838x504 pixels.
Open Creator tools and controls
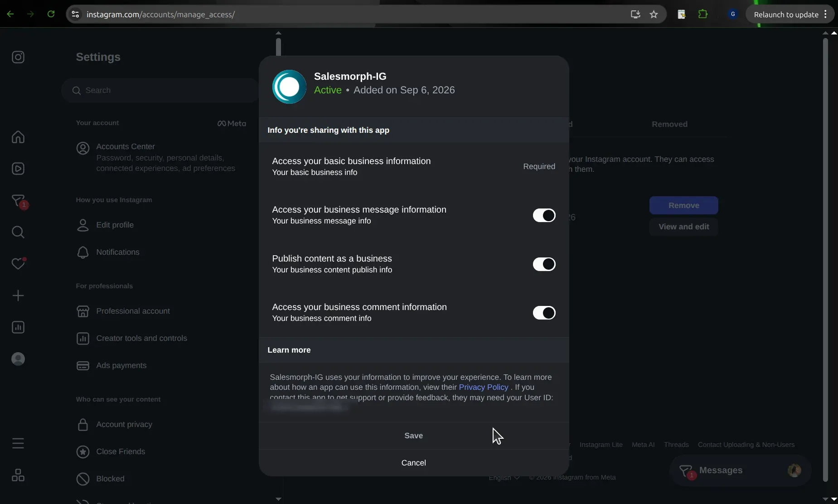pos(161,338)
